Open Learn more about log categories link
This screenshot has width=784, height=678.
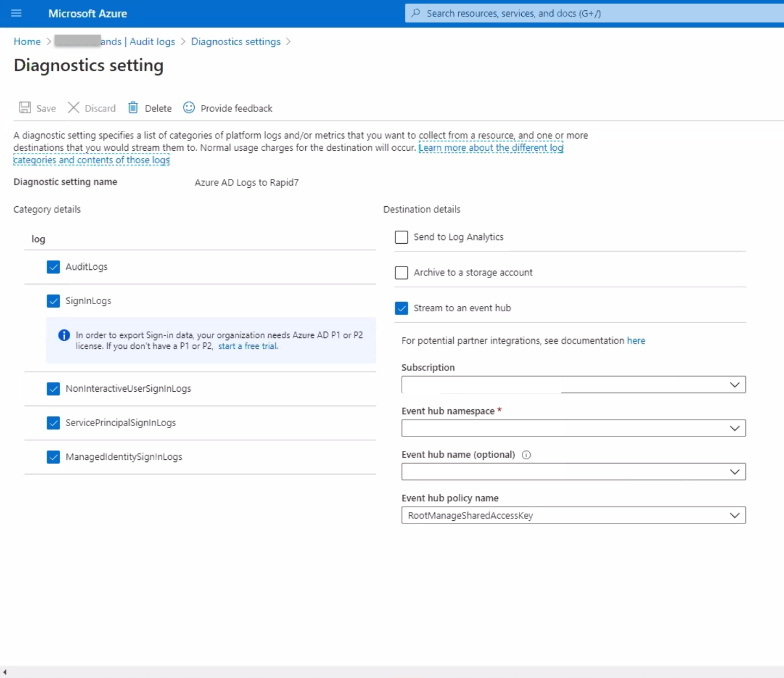coord(491,147)
